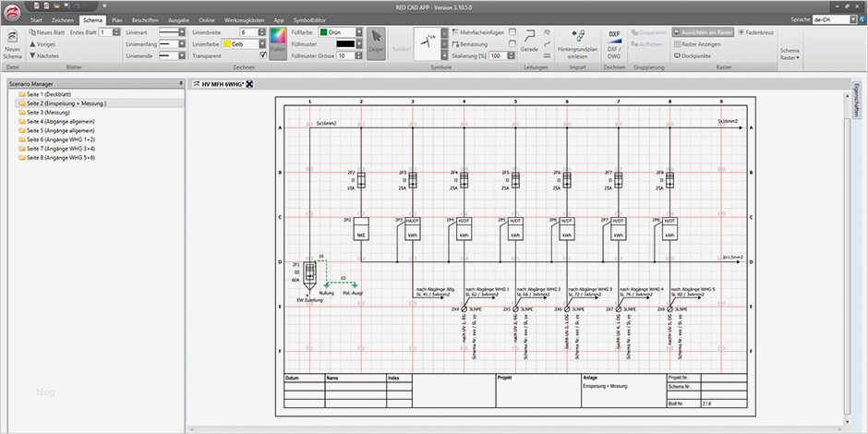
Task: Click the yellow Linienfarbe color swatch
Action: coord(226,43)
